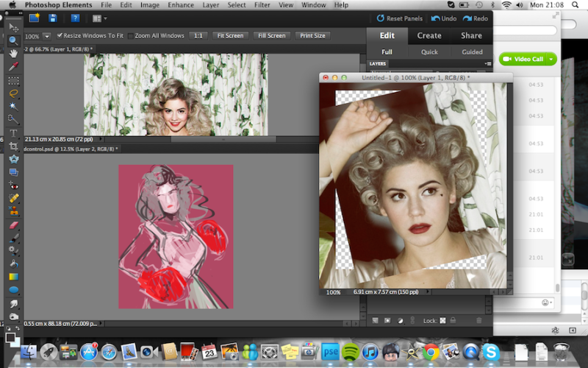The image size is (588, 368).
Task: Pick the Eyedropper tool
Action: click(x=13, y=66)
